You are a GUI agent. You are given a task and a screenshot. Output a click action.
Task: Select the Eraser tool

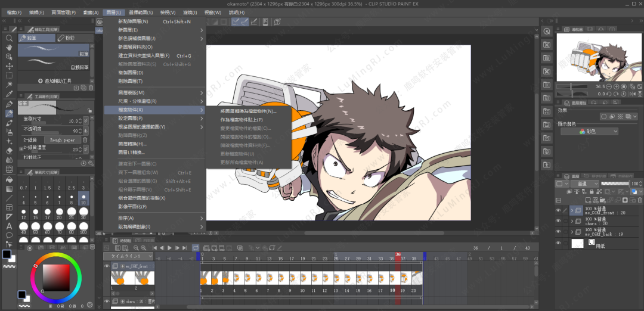9,151
